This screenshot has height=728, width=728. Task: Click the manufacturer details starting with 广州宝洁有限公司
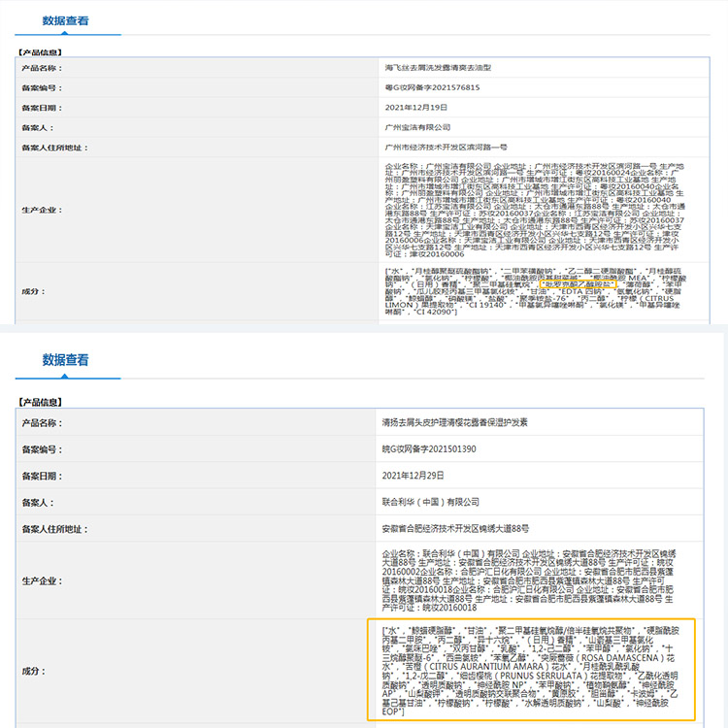tap(535, 210)
